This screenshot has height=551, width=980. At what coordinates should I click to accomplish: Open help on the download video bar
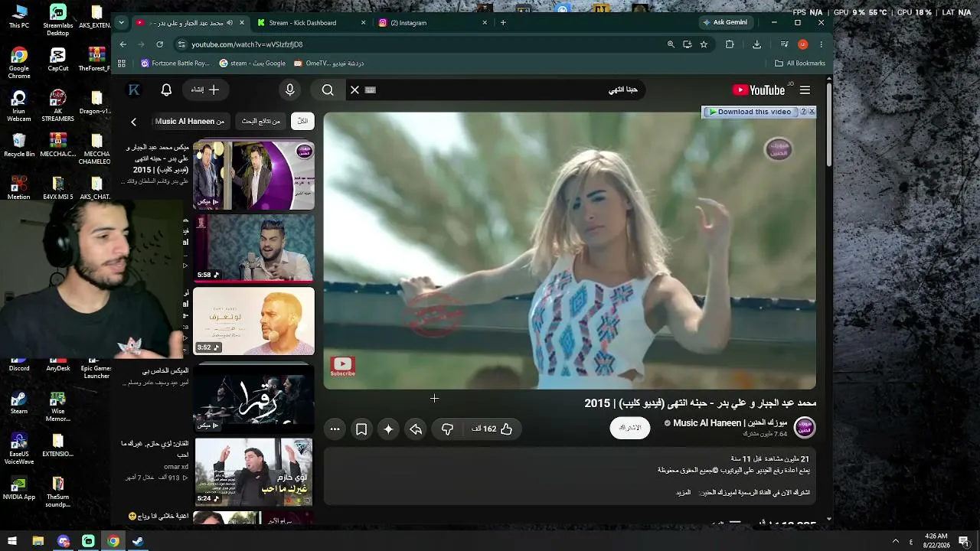(x=803, y=112)
